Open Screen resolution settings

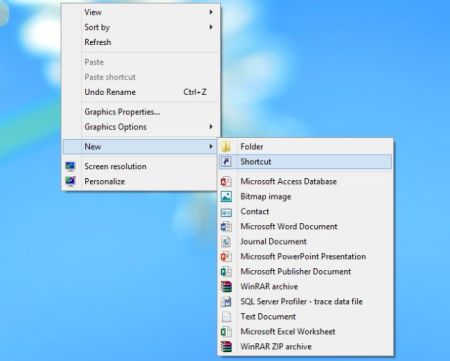140,166
